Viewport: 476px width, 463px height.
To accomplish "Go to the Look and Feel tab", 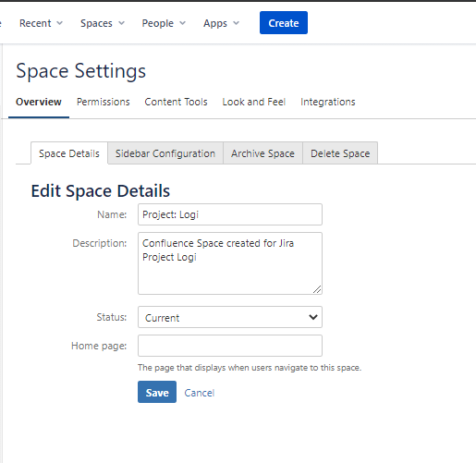I will pos(254,102).
